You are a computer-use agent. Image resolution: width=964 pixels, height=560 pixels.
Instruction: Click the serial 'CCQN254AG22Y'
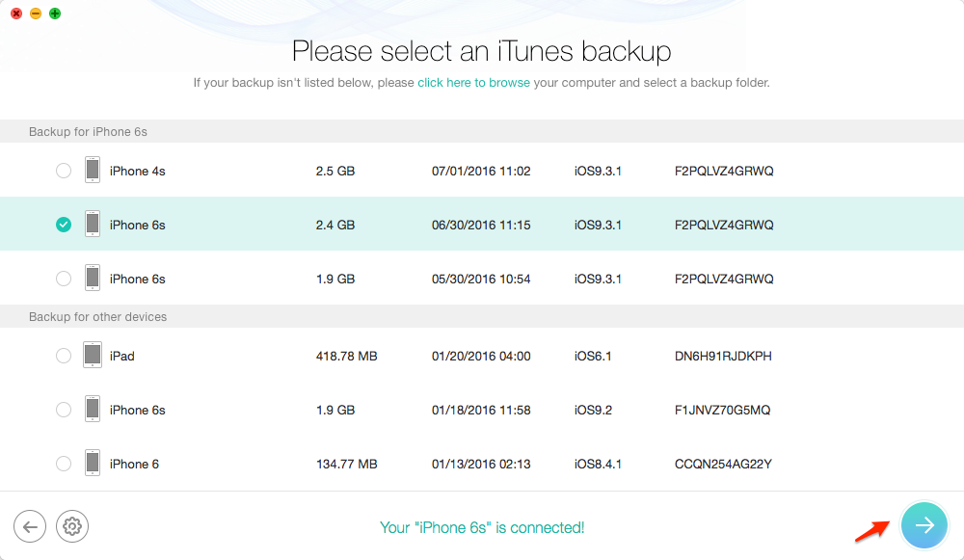723,465
